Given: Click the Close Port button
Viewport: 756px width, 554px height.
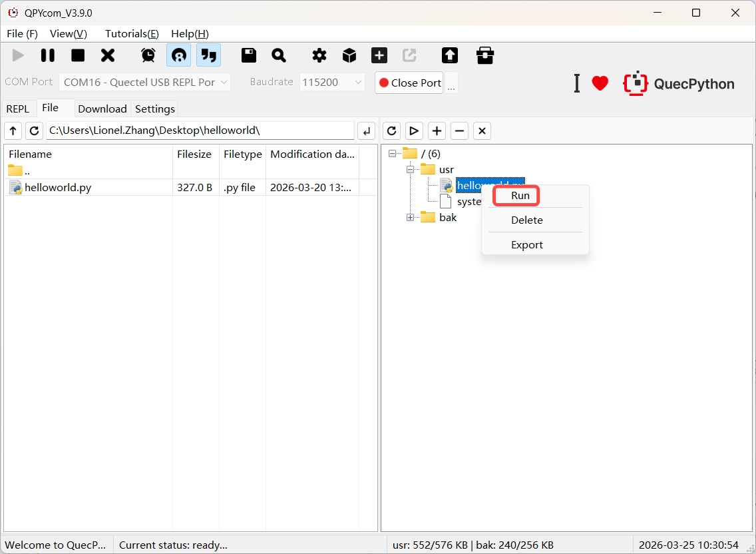Looking at the screenshot, I should [409, 83].
